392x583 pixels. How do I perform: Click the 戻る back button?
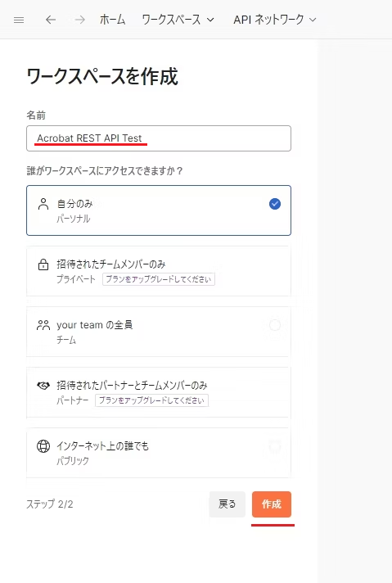227,504
